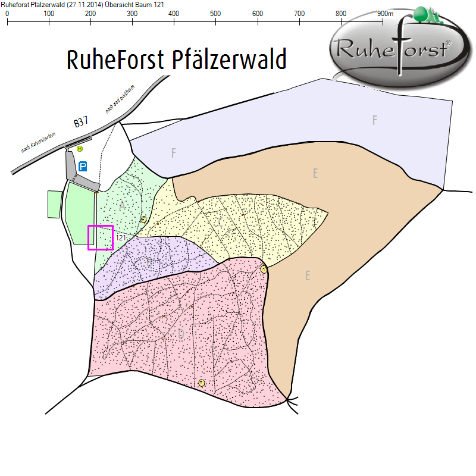Expand details for section C
This screenshot has width=476, height=476.
click(x=220, y=223)
